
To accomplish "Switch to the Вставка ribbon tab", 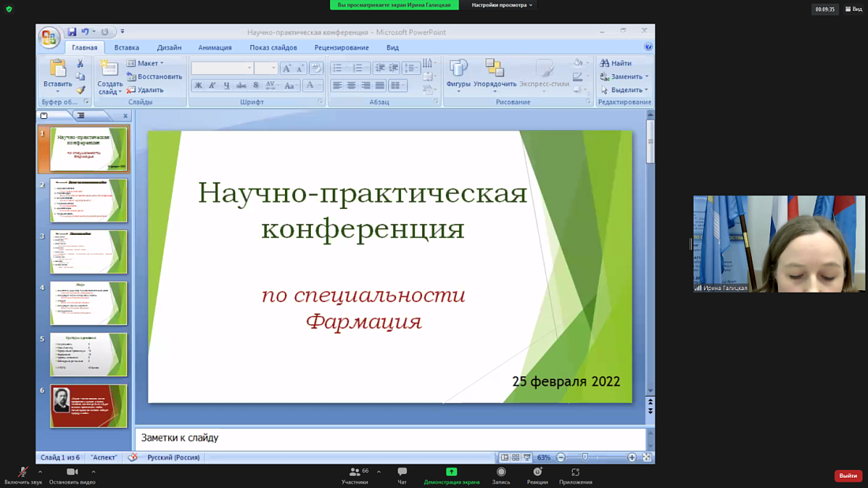I will pos(127,47).
